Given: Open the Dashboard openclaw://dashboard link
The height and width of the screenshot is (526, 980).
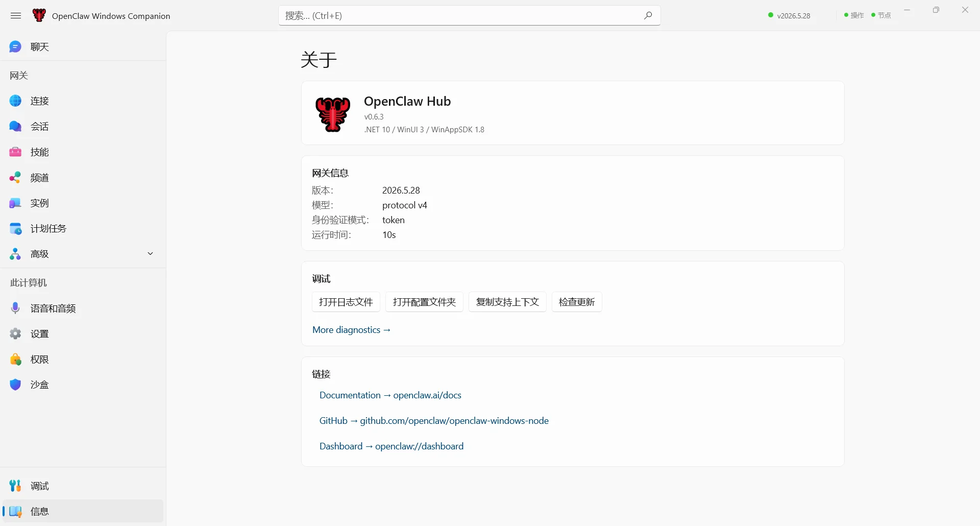Looking at the screenshot, I should point(391,446).
